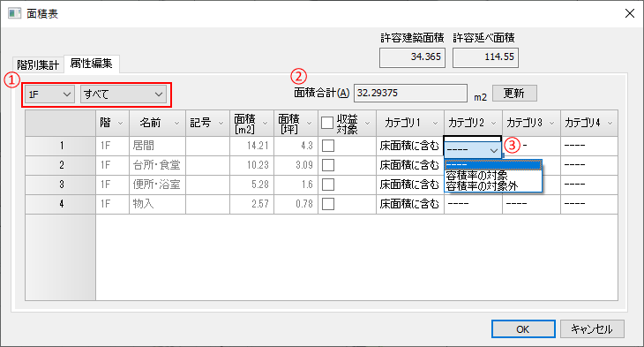
Task: Click tsubo cell 3.09
Action: click(296, 165)
